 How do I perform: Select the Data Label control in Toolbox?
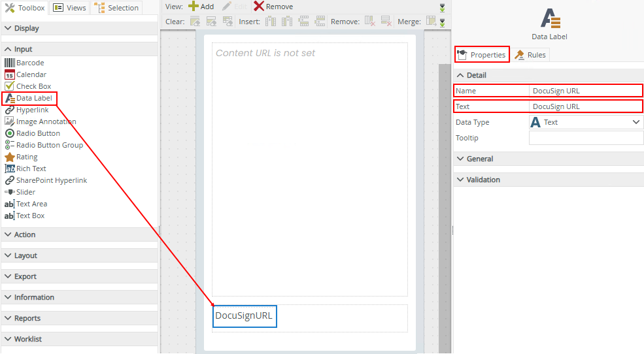click(x=29, y=98)
